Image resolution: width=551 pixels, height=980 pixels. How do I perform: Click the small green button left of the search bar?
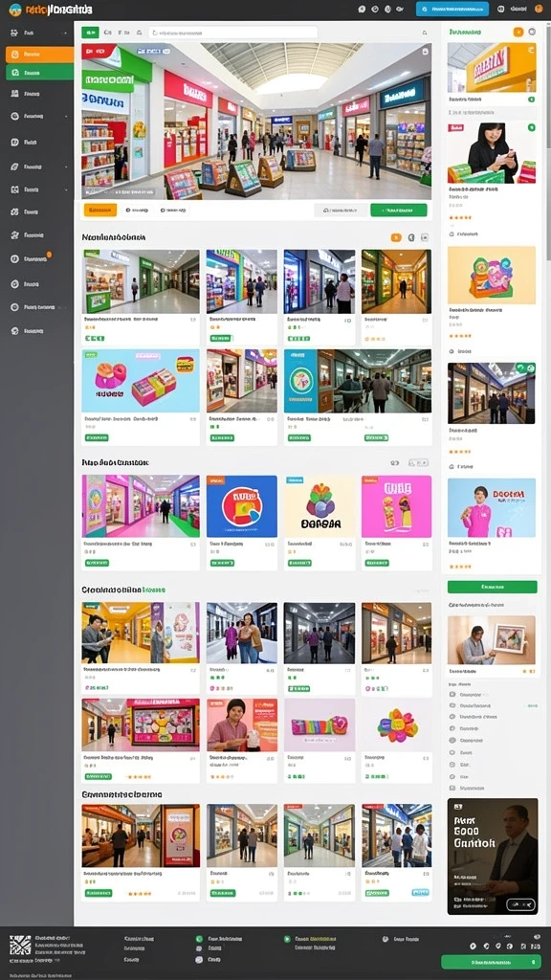click(x=90, y=32)
